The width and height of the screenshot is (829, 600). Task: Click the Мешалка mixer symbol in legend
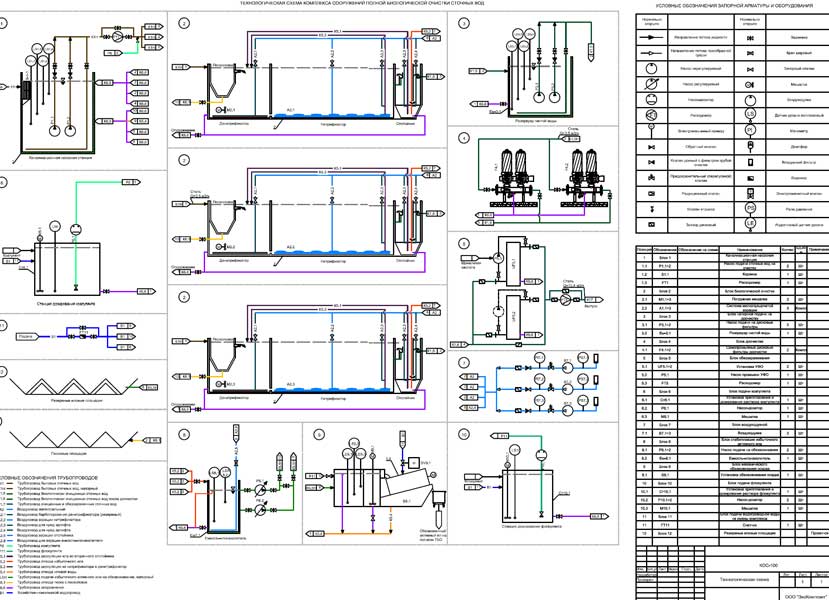[x=749, y=82]
